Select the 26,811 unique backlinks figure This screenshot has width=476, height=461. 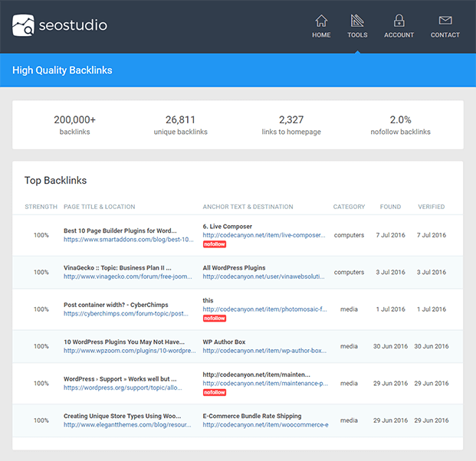(180, 119)
